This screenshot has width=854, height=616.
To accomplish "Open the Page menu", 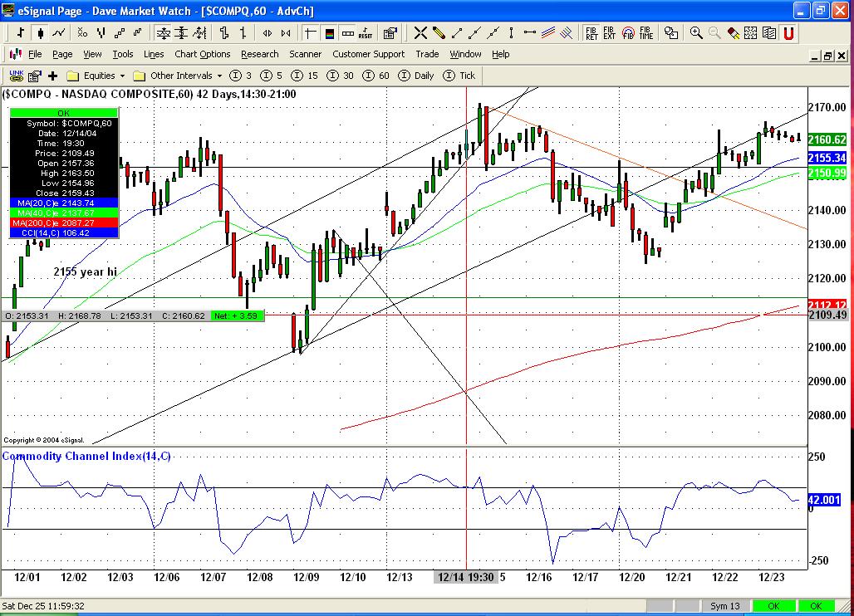I will tap(62, 55).
